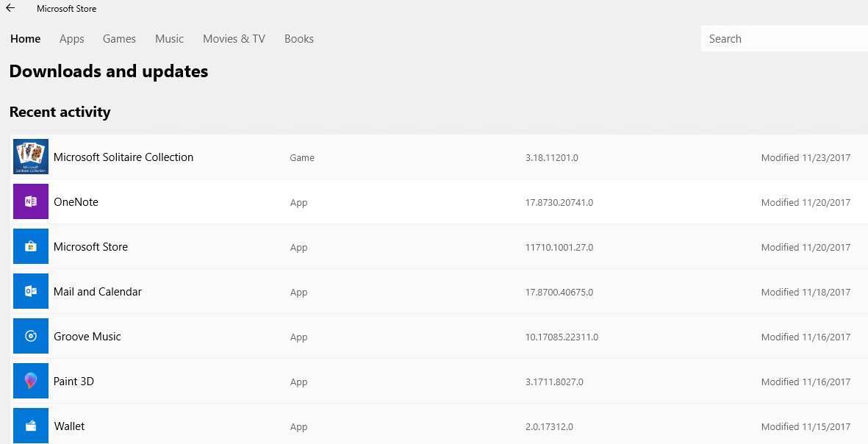Click the Microsoft Store shopping bag icon

click(x=31, y=246)
